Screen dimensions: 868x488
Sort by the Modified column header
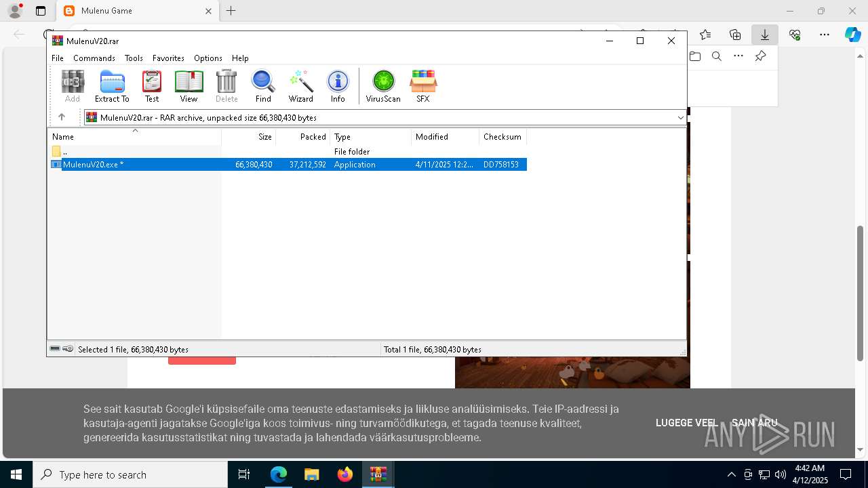pos(445,136)
